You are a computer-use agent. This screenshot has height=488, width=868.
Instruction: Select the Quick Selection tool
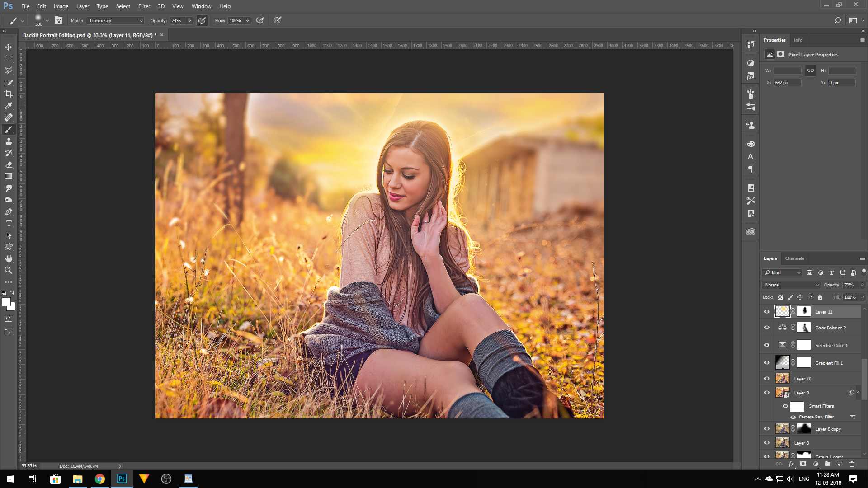(x=9, y=82)
